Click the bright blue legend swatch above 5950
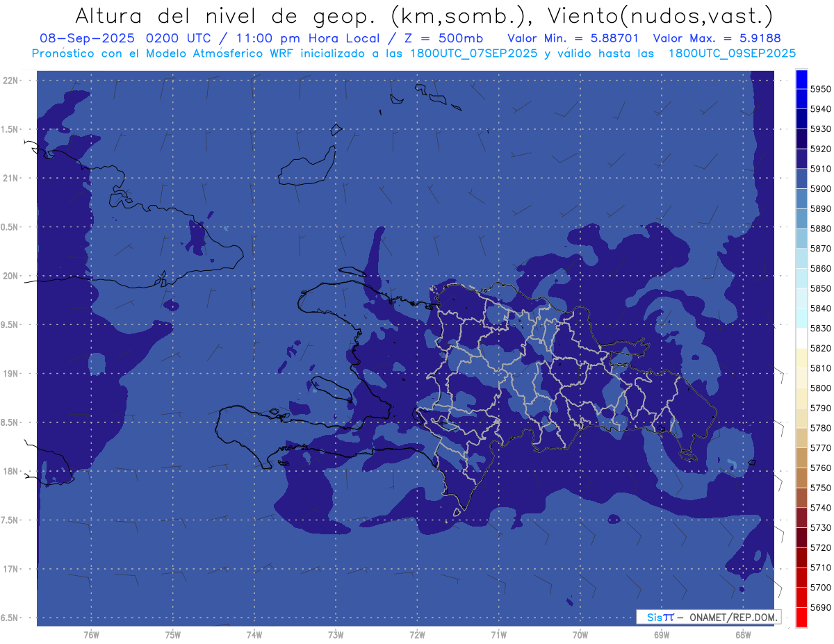 click(x=801, y=79)
